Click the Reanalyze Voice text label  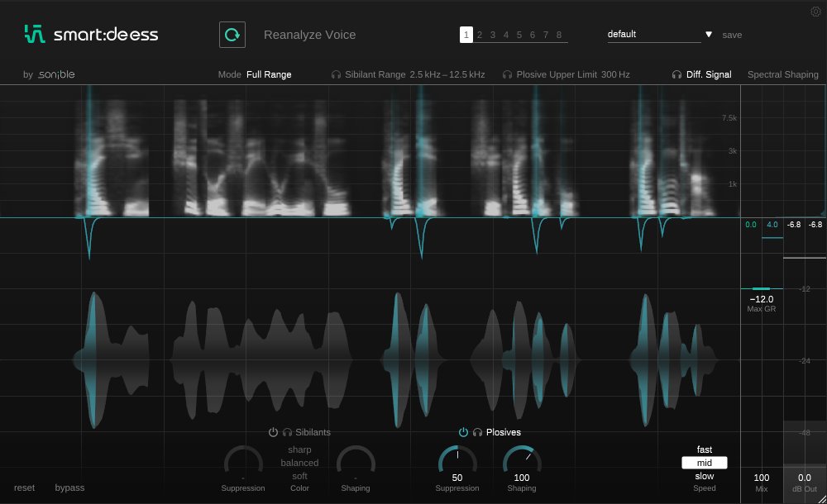(309, 35)
